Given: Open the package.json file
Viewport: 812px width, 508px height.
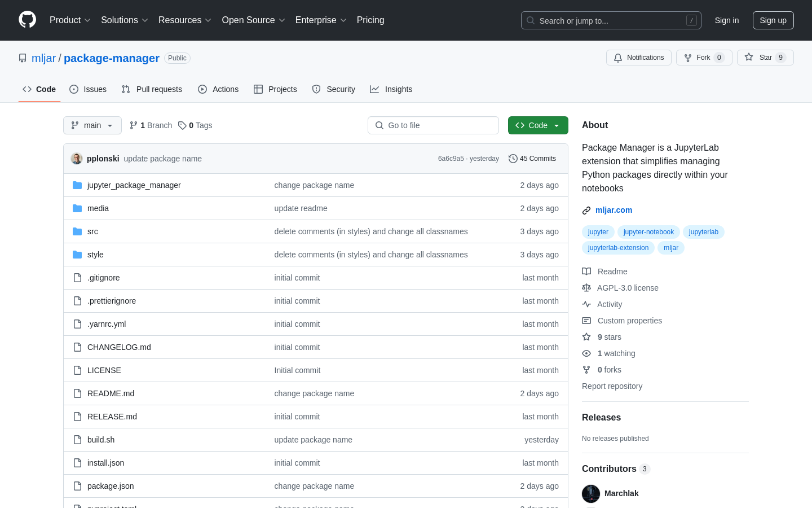Looking at the screenshot, I should (x=111, y=486).
